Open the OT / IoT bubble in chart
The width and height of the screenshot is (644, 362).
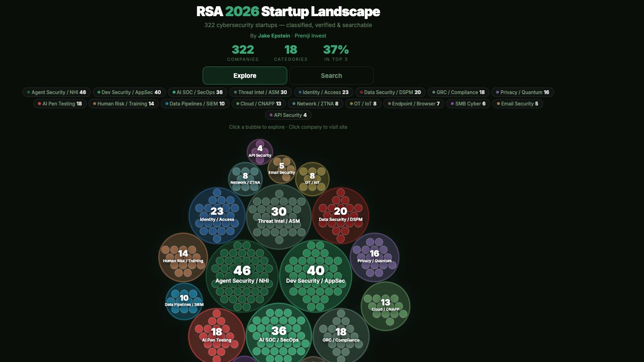pos(312,179)
